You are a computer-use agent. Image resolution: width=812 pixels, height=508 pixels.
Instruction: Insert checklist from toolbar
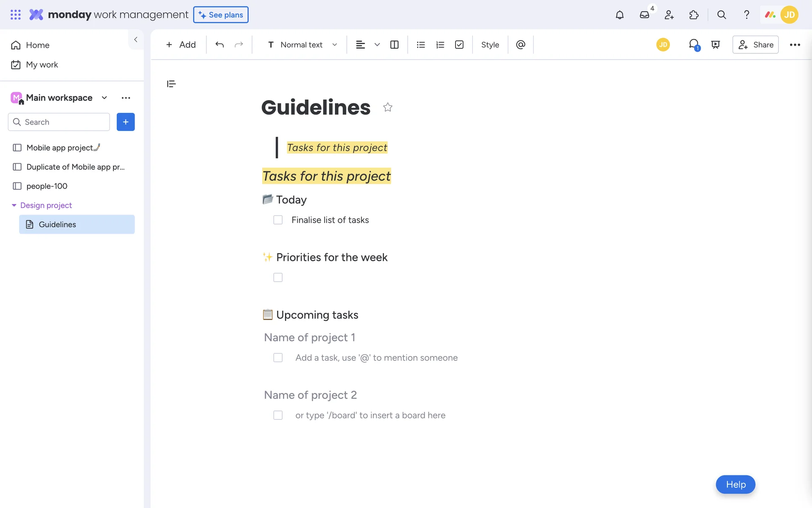tap(459, 44)
